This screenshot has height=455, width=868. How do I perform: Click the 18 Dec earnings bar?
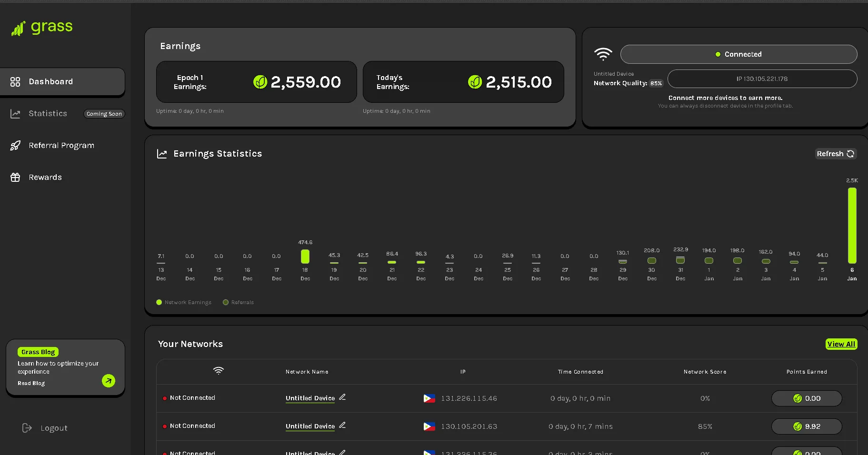305,257
